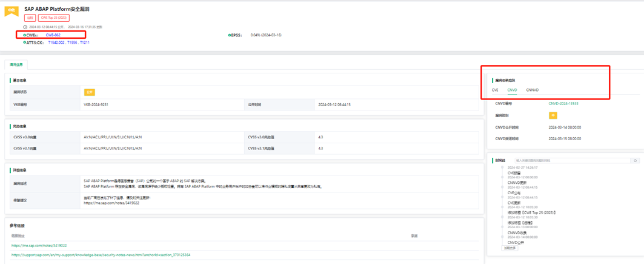This screenshot has width=644, height=264.
Task: Click the load more button under timeline
Action: 510,248
